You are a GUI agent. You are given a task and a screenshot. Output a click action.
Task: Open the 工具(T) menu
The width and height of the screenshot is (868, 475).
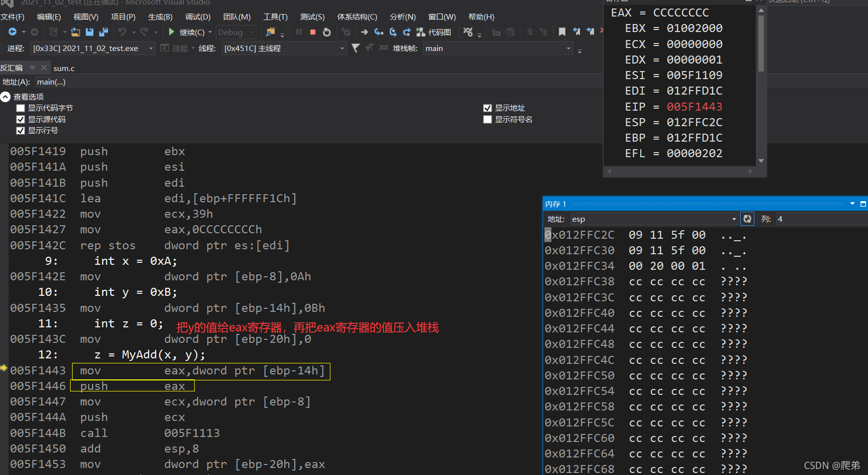[275, 17]
